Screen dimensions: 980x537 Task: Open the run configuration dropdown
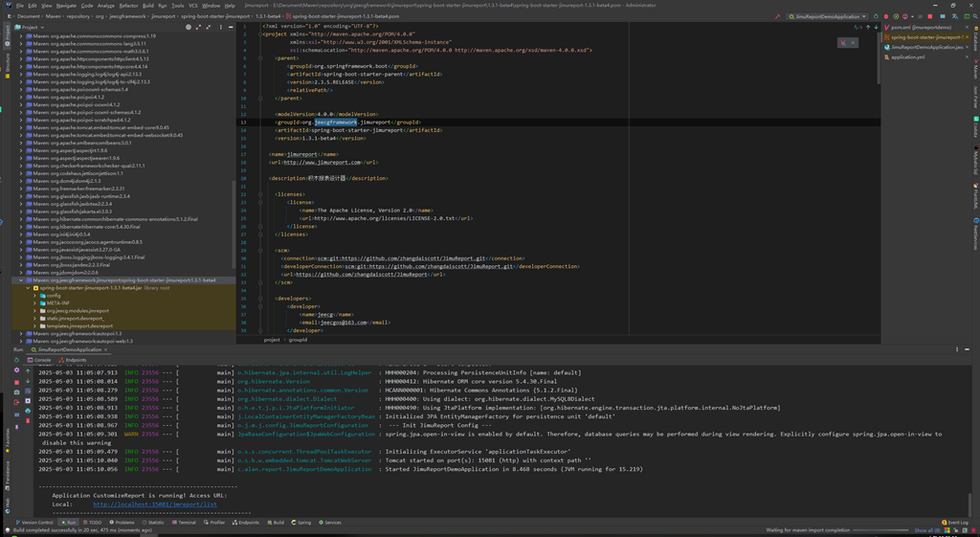(828, 16)
